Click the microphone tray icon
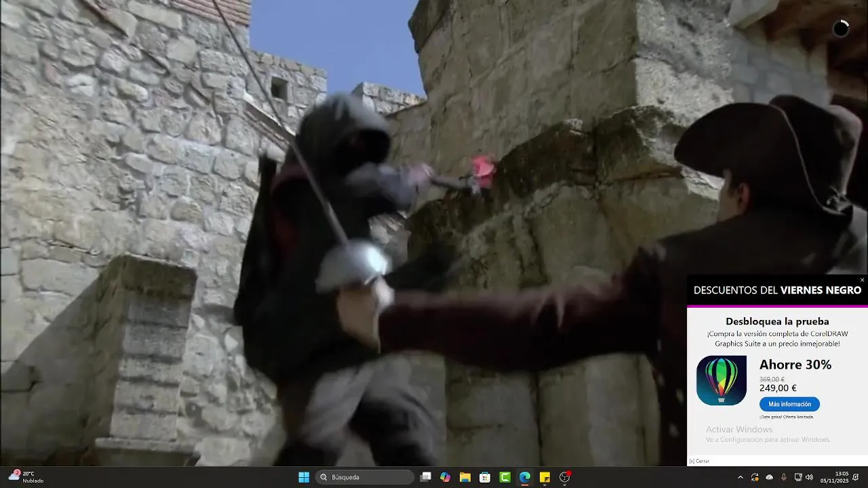The image size is (868, 488). pyautogui.click(x=783, y=477)
